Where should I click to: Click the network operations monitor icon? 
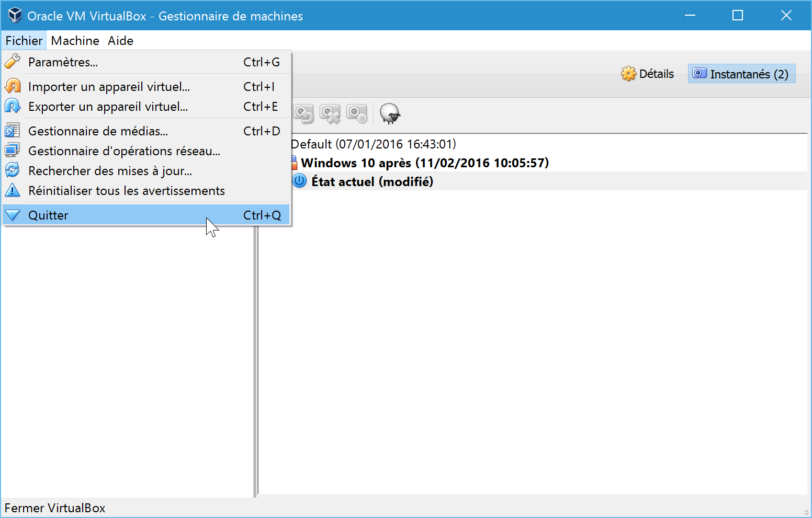13,151
